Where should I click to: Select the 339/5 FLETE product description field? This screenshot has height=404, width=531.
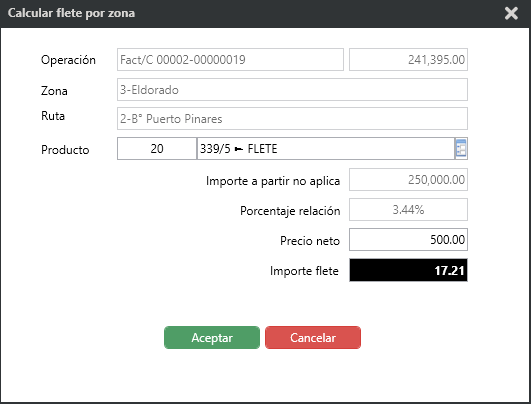[326, 148]
